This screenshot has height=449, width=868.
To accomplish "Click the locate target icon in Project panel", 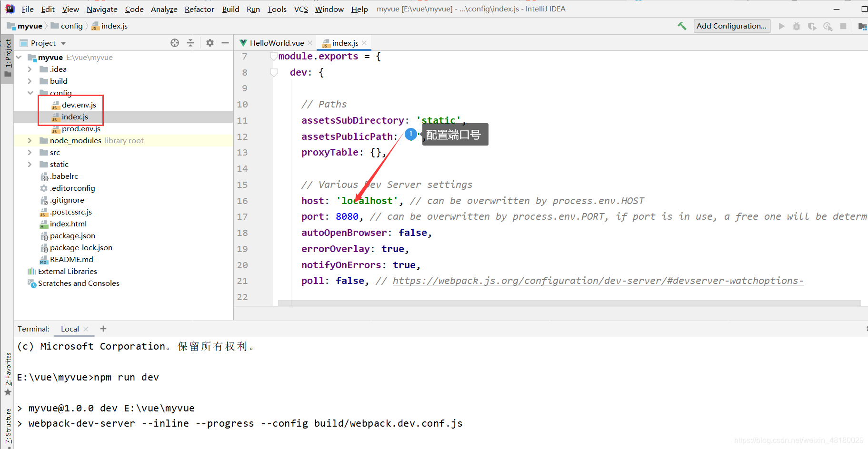I will click(175, 43).
